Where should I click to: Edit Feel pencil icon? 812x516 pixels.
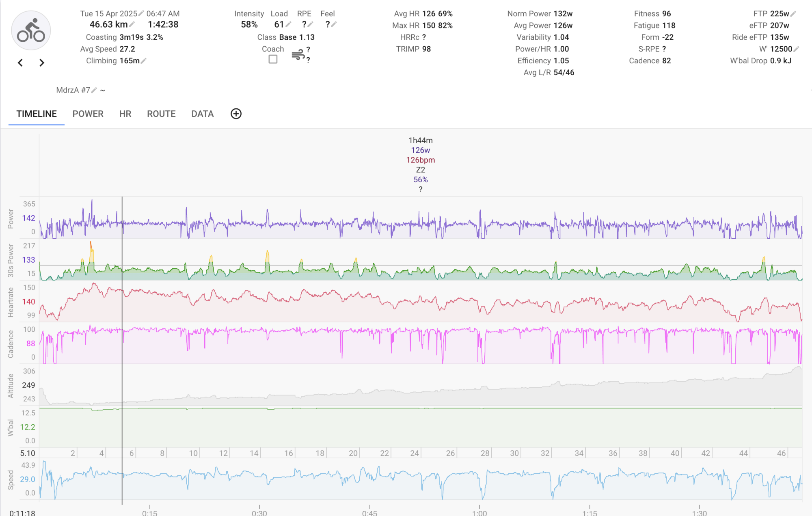coord(334,25)
